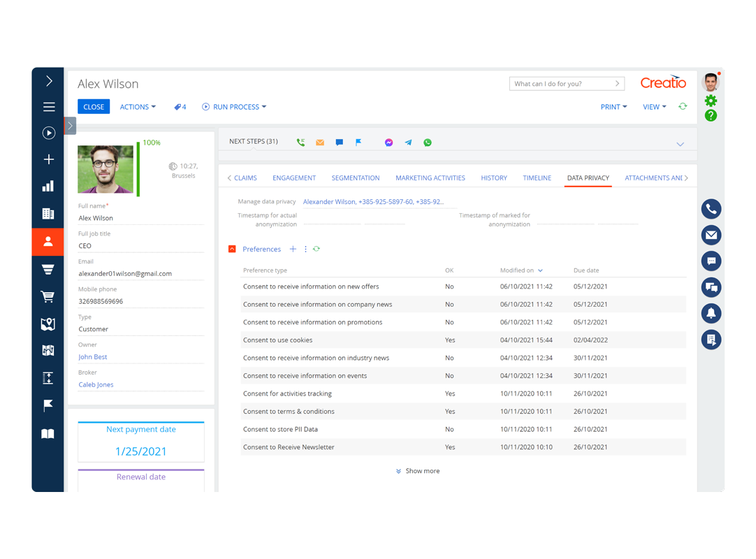The image size is (756, 559).
Task: Open owner John Best link
Action: tap(92, 357)
